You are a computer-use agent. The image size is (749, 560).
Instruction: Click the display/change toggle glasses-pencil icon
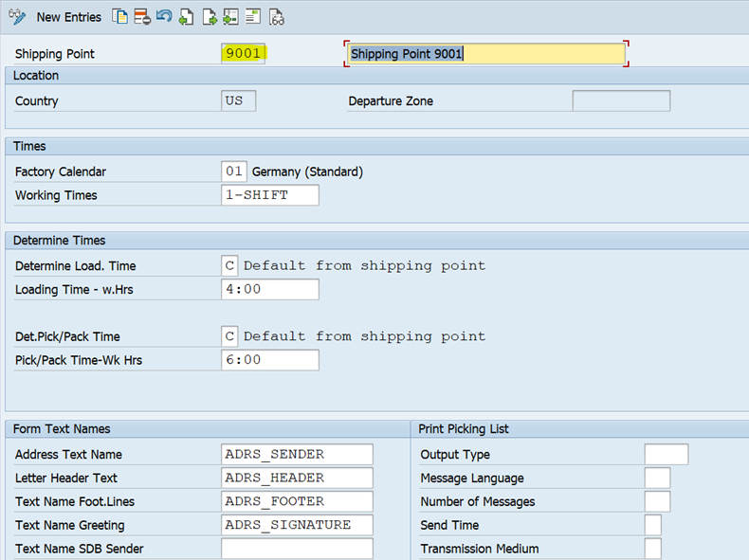[16, 17]
